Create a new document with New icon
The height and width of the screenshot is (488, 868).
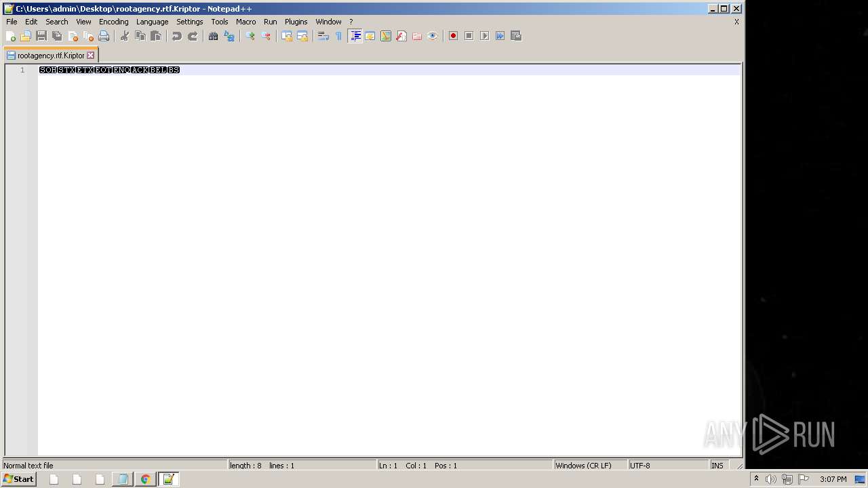[11, 36]
